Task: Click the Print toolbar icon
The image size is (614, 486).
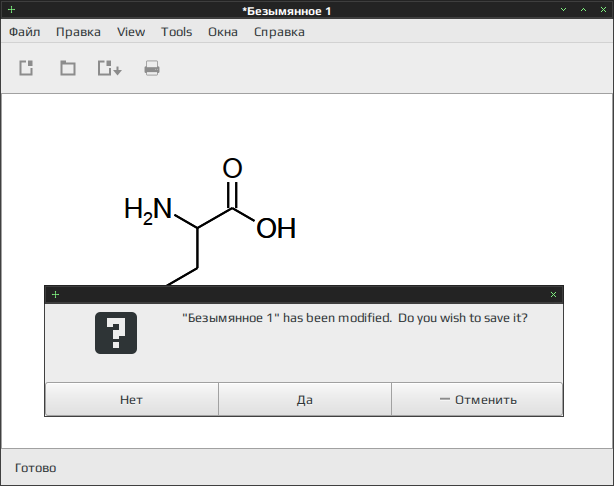Action: click(x=152, y=68)
